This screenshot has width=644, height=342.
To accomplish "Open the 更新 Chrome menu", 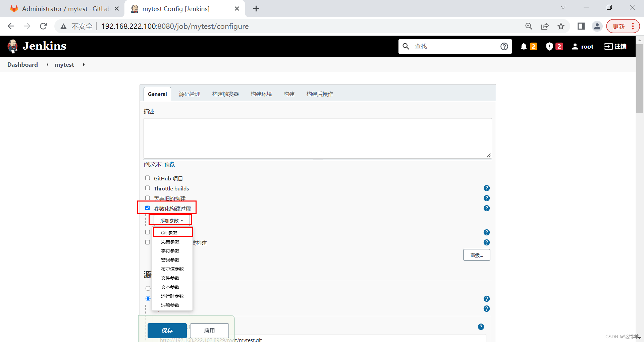I will pos(623,26).
